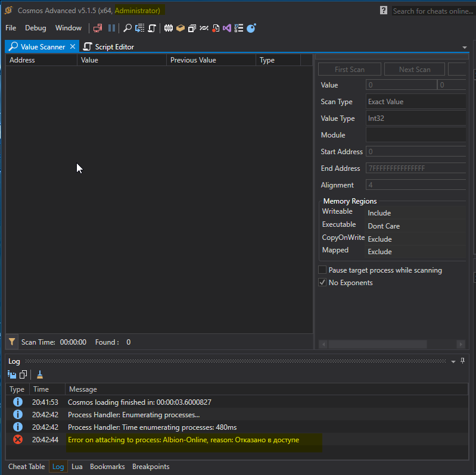Click the Message column header in Log
Viewport: 476px width, 475px height.
pyautogui.click(x=266, y=389)
